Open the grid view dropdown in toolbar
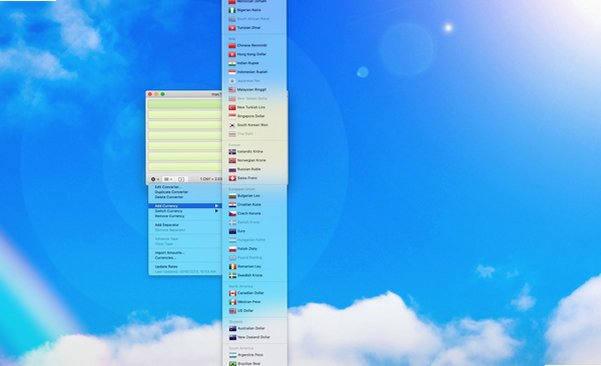This screenshot has height=366, width=601. pyautogui.click(x=168, y=179)
